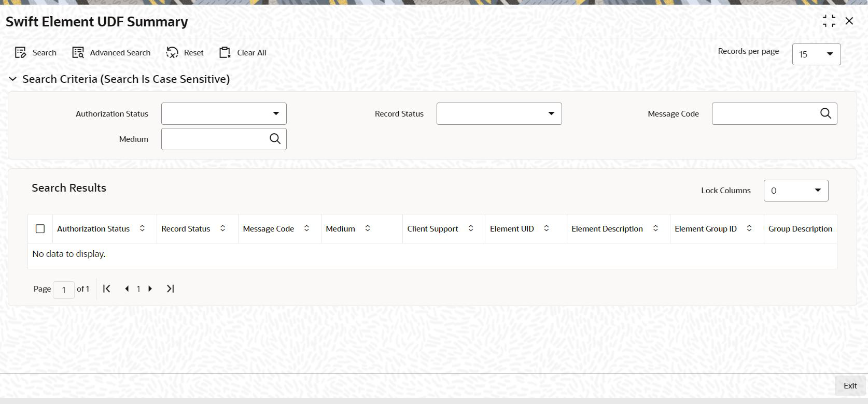Screen dimensions: 868x404
Task: Open Advanced Search
Action: coord(111,52)
